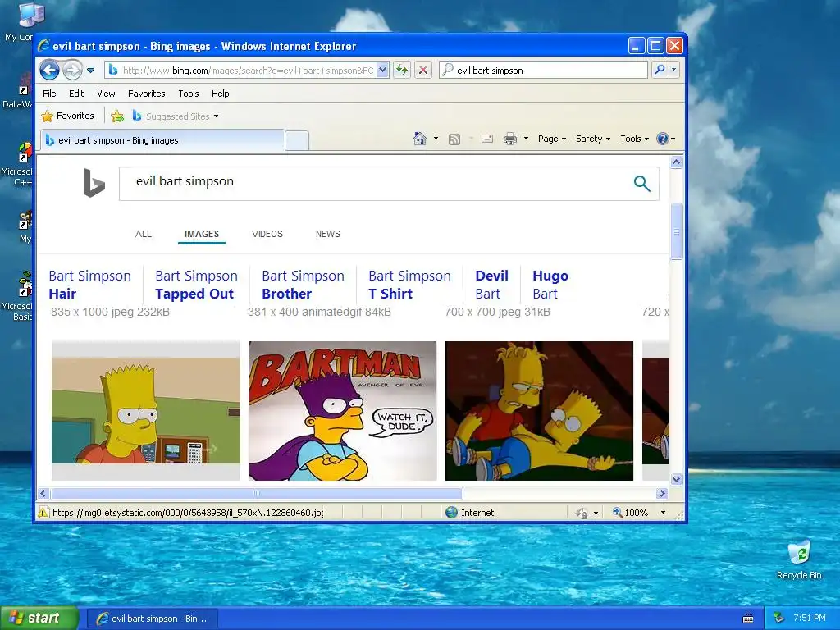Switch to the VIDEOS tab
Image resolution: width=840 pixels, height=630 pixels.
tap(267, 234)
